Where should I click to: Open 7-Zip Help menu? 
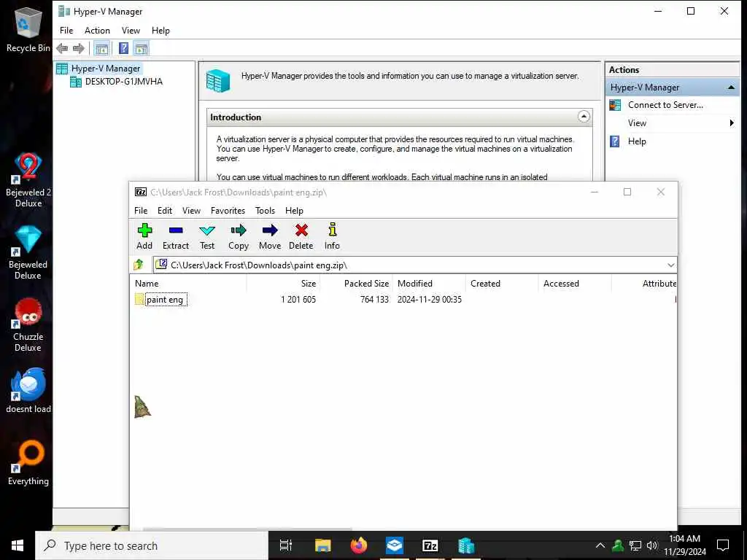[294, 211]
